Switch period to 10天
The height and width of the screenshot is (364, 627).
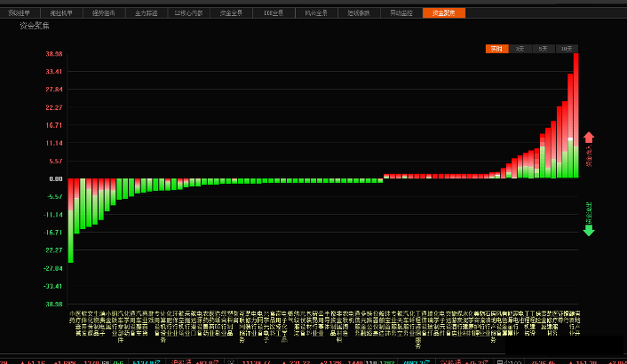[x=566, y=49]
